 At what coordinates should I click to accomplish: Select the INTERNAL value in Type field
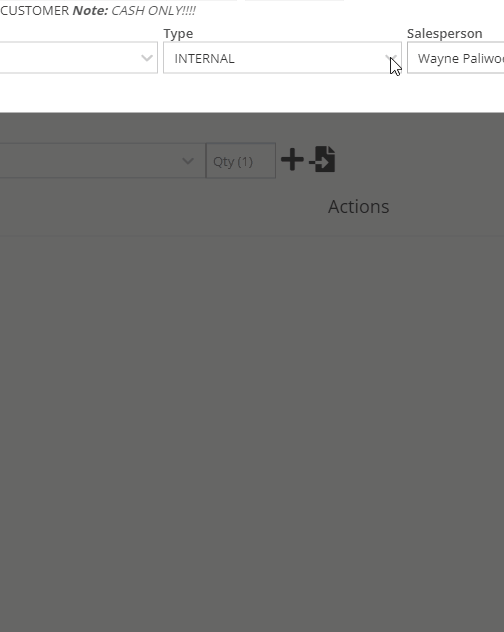coord(204,58)
